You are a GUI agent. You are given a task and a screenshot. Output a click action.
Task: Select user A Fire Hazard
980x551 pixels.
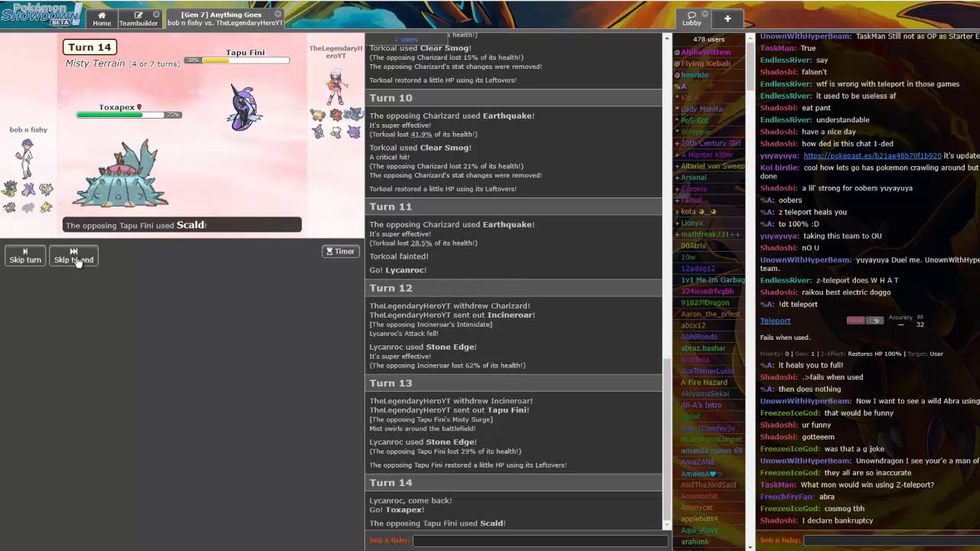click(x=704, y=383)
